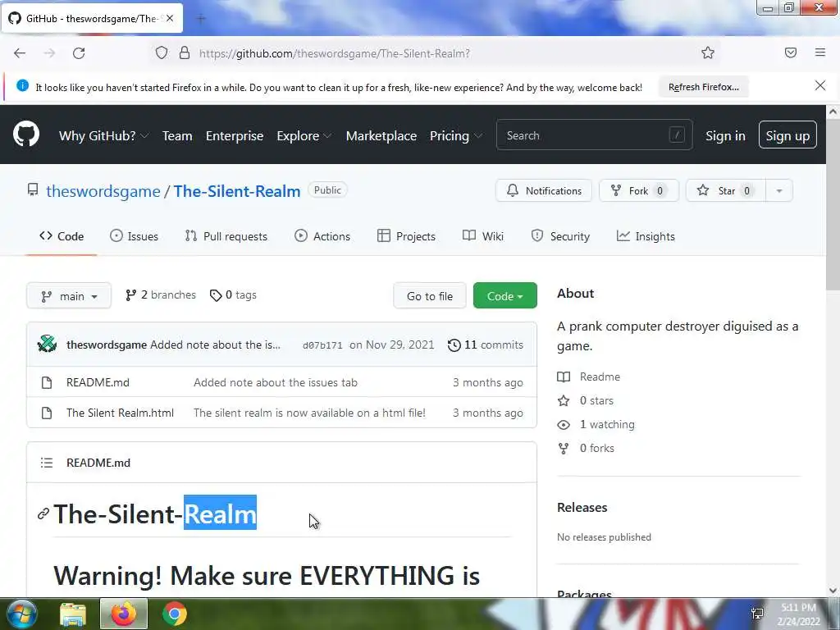Click the eye icon beside 1 watching
This screenshot has height=630, width=840.
(x=564, y=424)
